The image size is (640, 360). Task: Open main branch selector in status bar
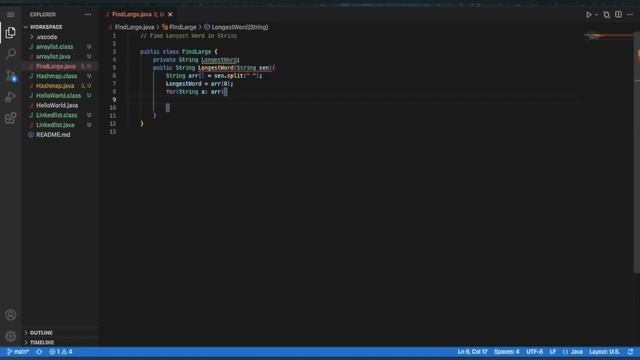[x=18, y=351]
